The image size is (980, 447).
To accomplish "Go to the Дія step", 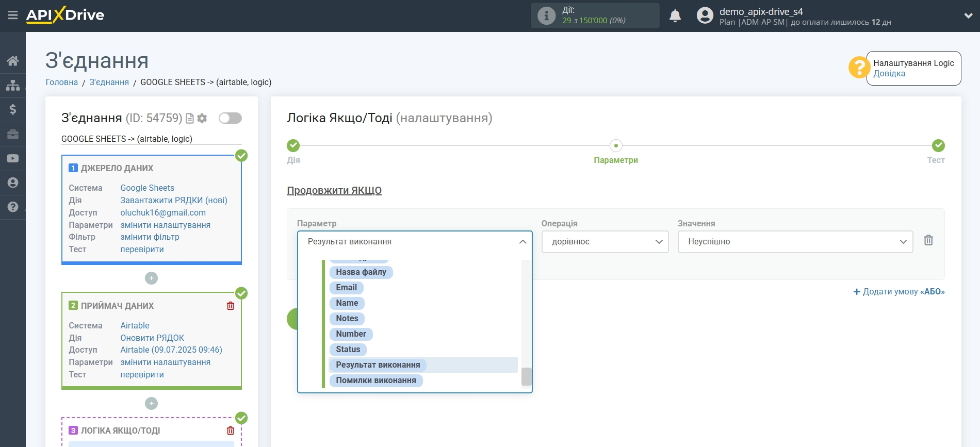I will coord(293,146).
